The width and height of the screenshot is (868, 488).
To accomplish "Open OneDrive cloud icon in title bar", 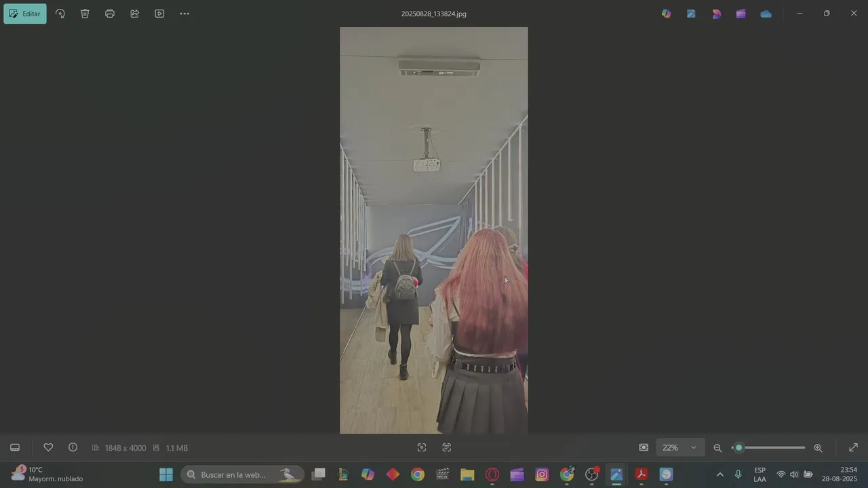I will click(x=766, y=14).
